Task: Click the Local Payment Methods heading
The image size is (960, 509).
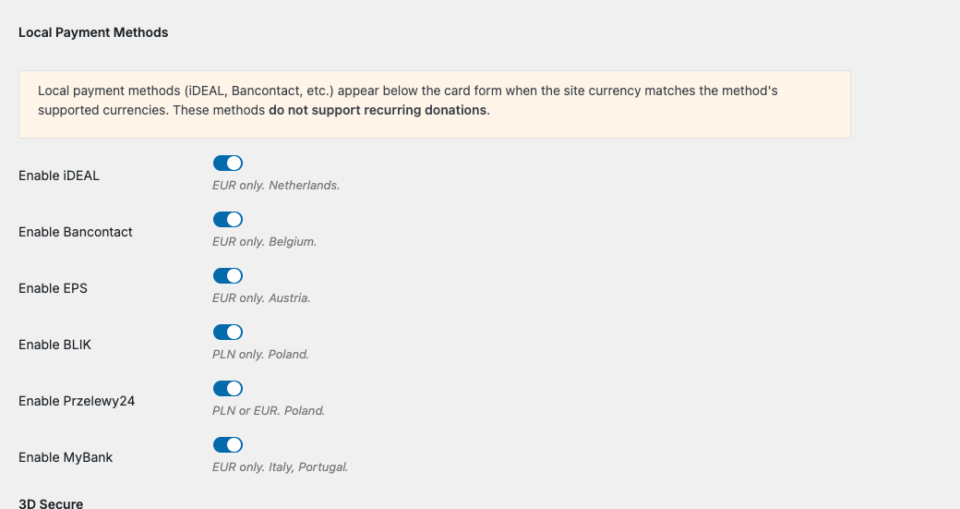Action: click(93, 33)
